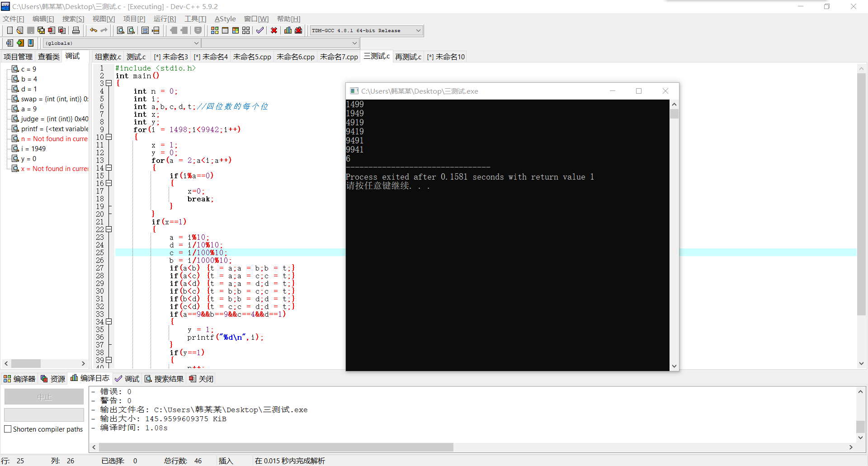Viewport: 868px width, 466px height.
Task: Click the red X stop execution icon
Action: coord(274,30)
